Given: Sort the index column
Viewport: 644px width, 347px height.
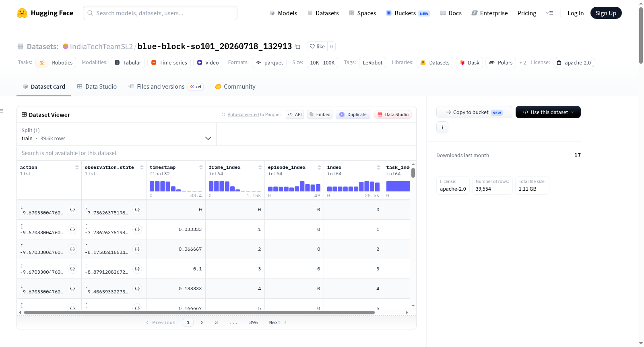Looking at the screenshot, I should click(x=378, y=167).
